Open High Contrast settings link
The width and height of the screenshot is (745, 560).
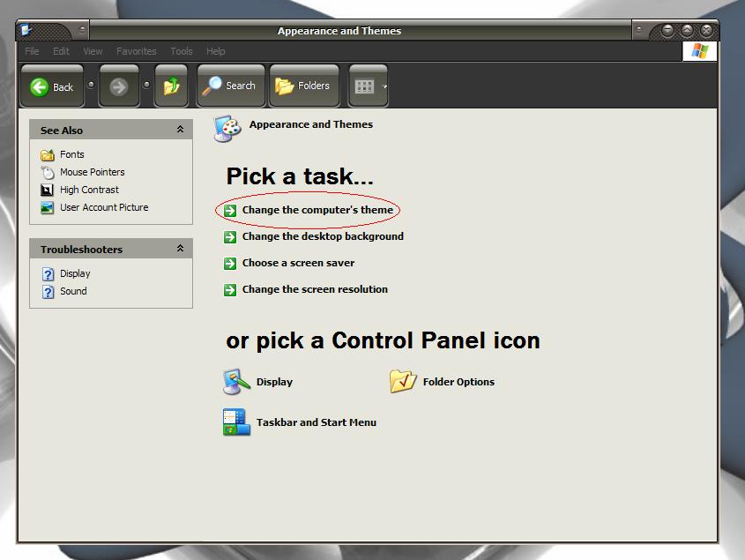click(89, 190)
